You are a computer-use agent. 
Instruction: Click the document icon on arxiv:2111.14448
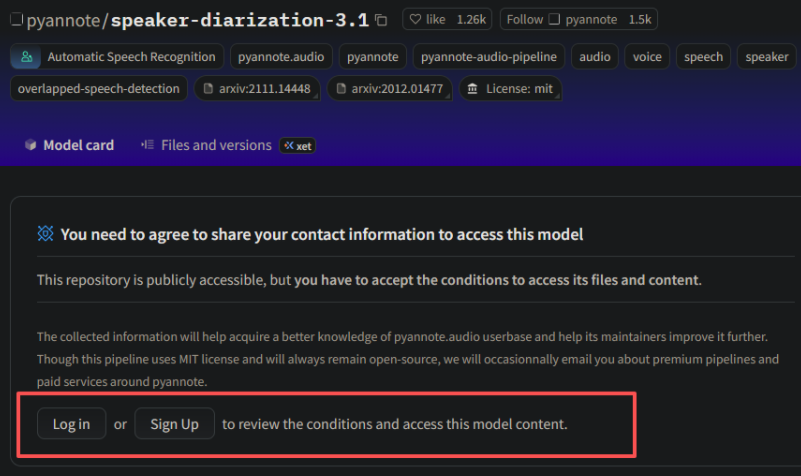click(x=208, y=88)
